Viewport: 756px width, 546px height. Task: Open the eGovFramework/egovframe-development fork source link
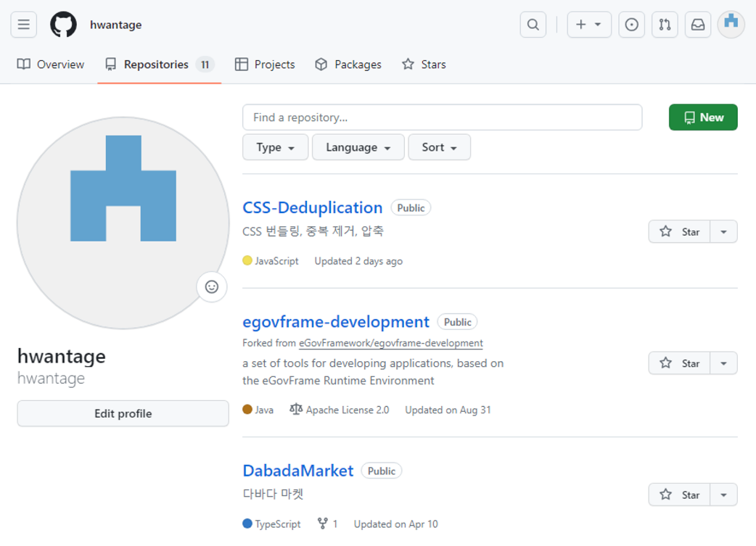(390, 343)
